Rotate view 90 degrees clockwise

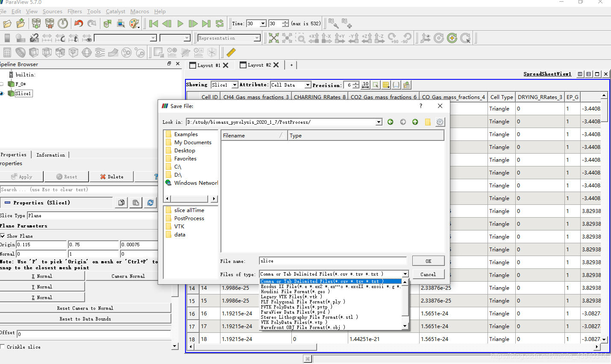coord(393,38)
